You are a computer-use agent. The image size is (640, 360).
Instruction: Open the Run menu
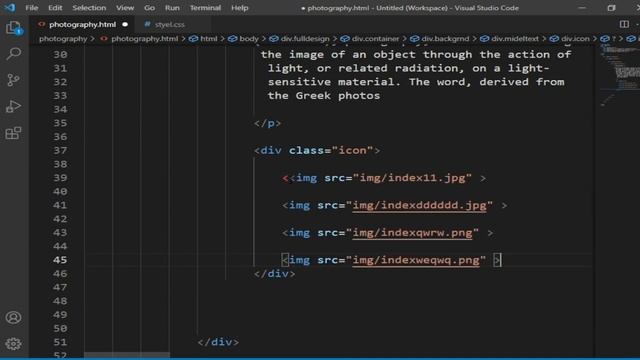[172, 8]
